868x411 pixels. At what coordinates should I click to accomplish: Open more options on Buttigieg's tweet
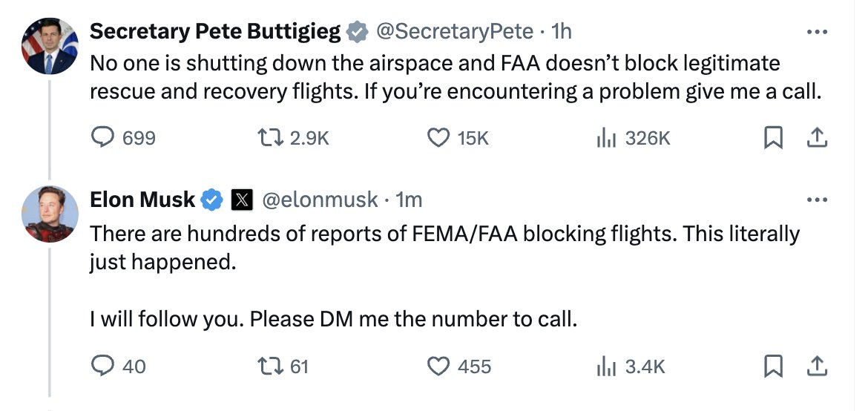click(x=817, y=32)
